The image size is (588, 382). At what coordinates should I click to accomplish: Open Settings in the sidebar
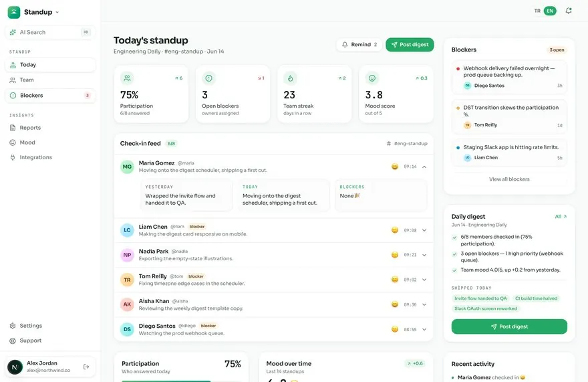[x=50, y=326]
